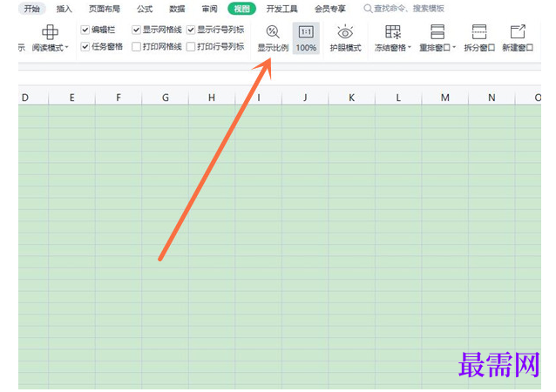The image size is (556, 392).
Task: Click the 重排窗口 arrange windows icon
Action: pyautogui.click(x=437, y=32)
